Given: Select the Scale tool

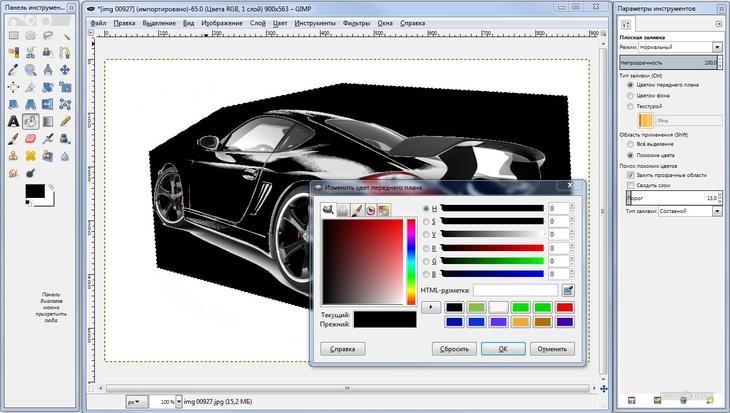Looking at the screenshot, I should point(65,87).
